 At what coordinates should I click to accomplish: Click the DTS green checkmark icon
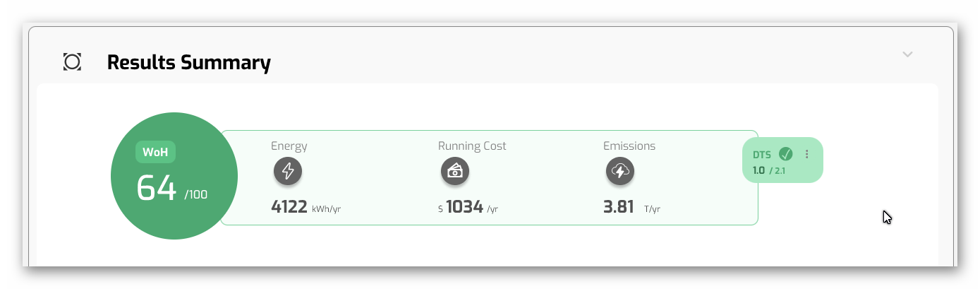pos(785,154)
